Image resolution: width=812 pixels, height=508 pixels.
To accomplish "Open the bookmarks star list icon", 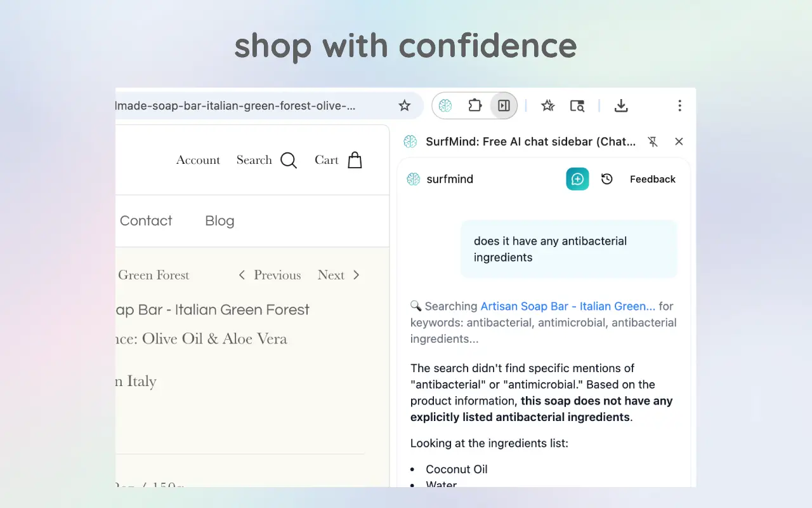I will click(x=548, y=106).
